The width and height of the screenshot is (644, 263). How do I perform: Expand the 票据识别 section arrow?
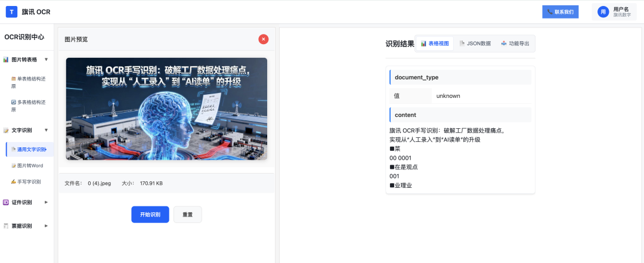tap(46, 225)
